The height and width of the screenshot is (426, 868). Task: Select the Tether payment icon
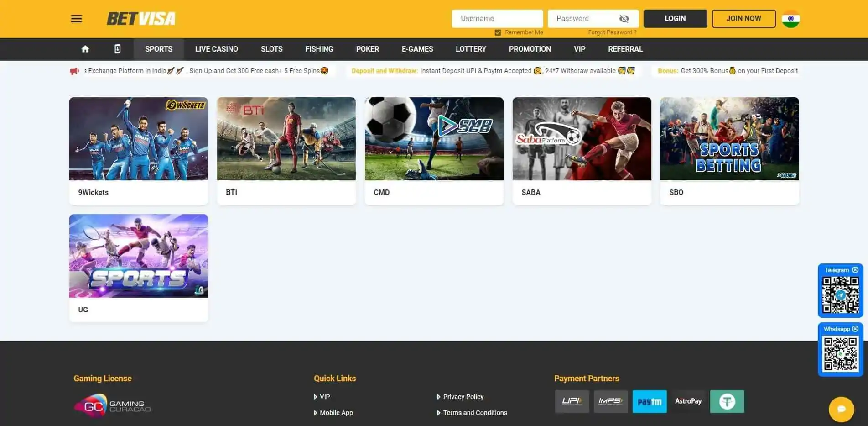click(727, 401)
